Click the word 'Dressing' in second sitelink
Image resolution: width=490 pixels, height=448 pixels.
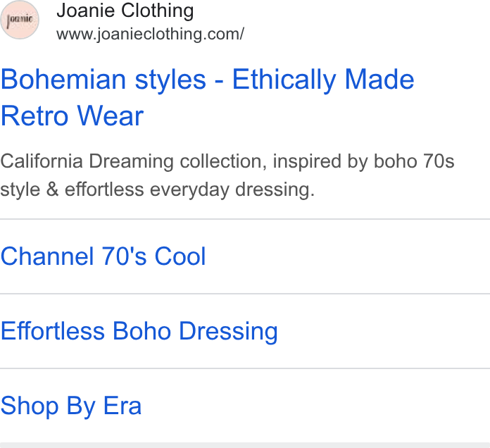[x=228, y=332]
